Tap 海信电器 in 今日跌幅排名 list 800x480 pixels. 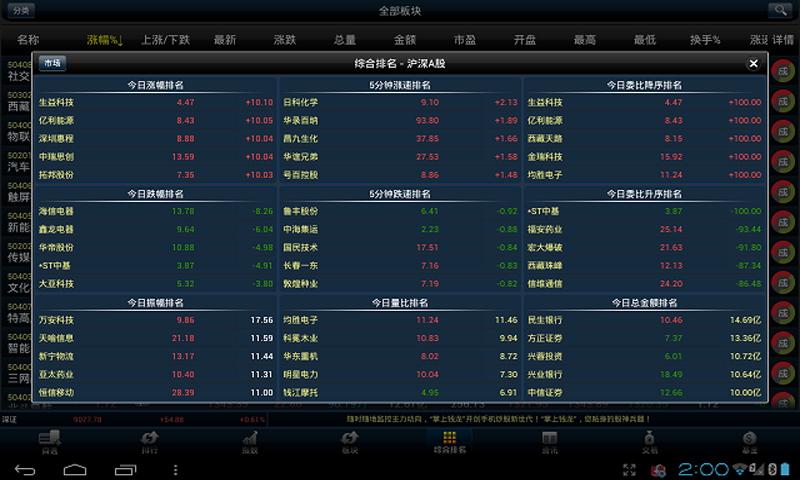56,211
